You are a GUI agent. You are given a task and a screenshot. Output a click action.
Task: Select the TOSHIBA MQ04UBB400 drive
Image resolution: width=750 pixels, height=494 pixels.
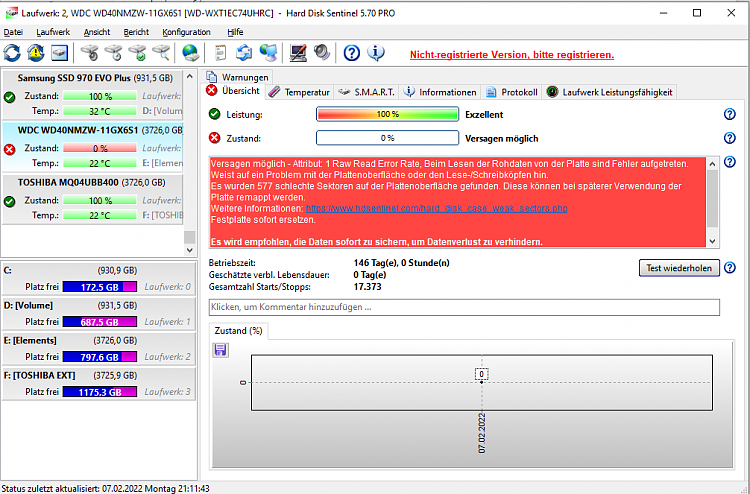click(x=93, y=199)
